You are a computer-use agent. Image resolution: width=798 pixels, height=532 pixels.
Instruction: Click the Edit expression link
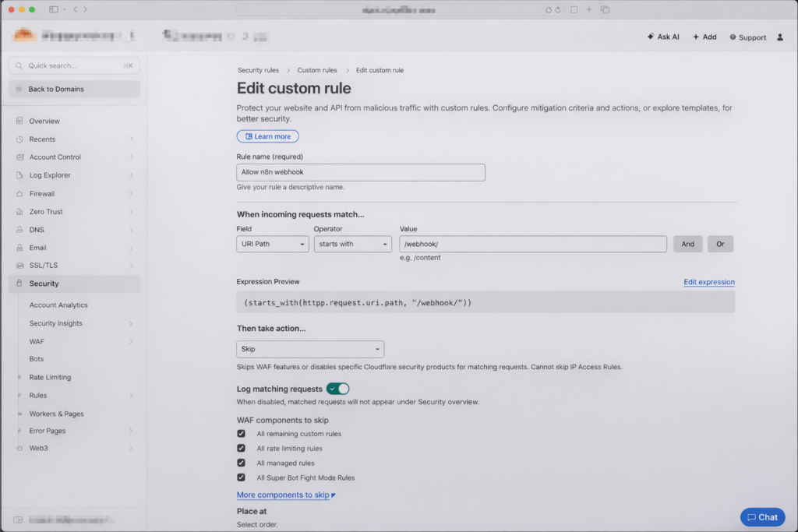[x=708, y=282]
